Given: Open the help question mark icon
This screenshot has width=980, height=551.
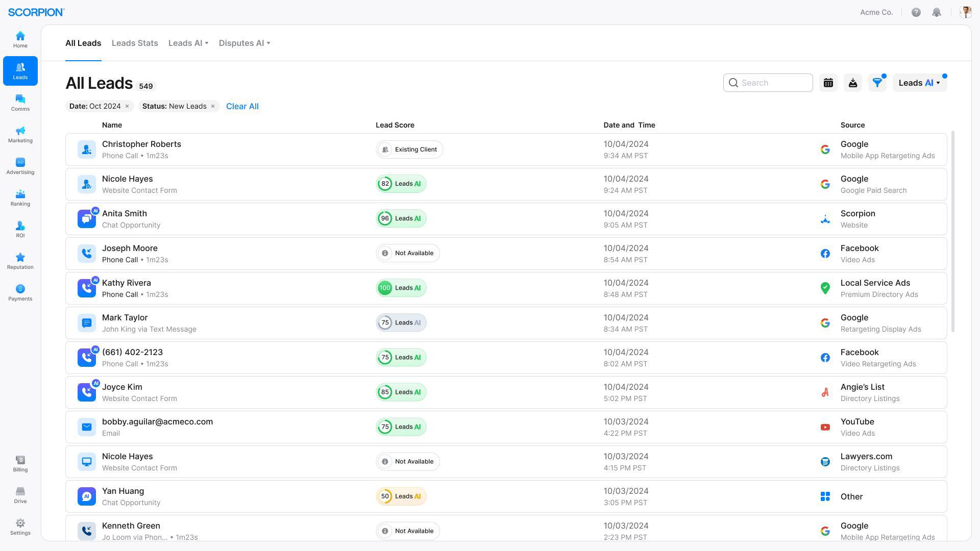Looking at the screenshot, I should (916, 12).
